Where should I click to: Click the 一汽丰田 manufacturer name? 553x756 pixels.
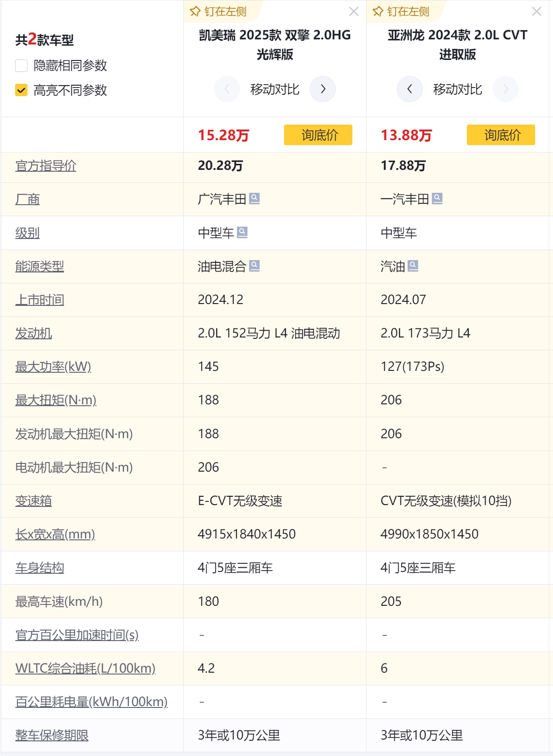[405, 199]
